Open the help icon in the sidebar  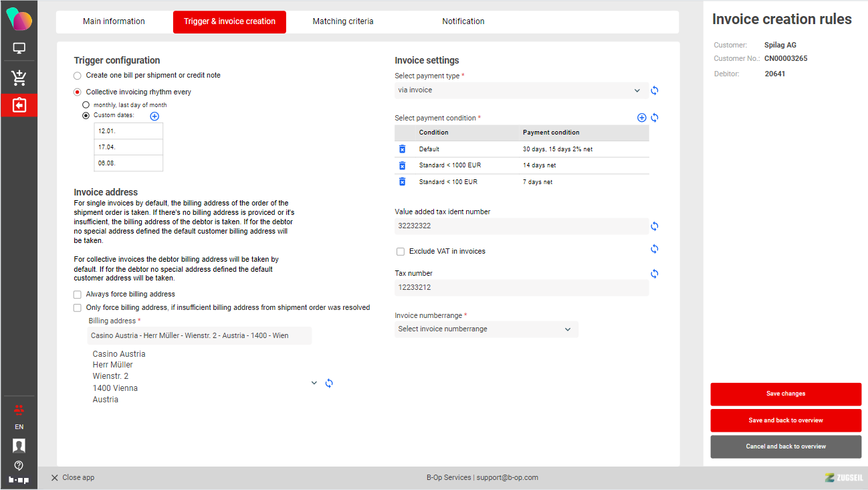click(x=19, y=465)
